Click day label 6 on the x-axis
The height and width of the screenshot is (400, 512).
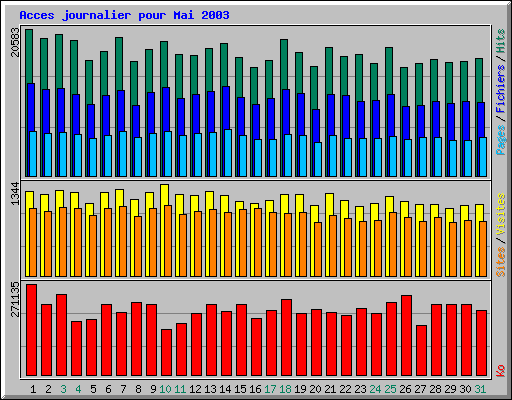click(x=108, y=389)
